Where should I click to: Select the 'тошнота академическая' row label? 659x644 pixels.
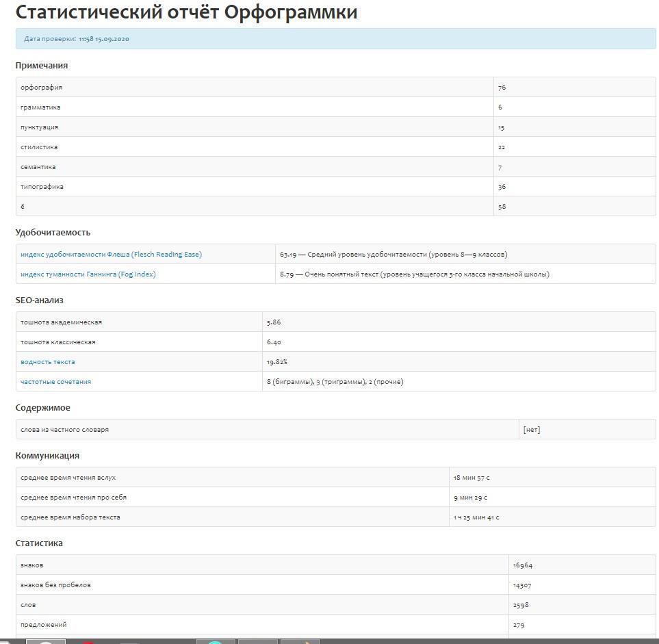[x=61, y=322]
